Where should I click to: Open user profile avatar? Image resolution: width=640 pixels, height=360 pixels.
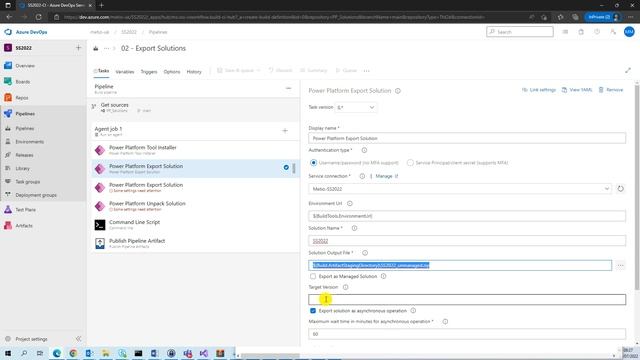(629, 31)
